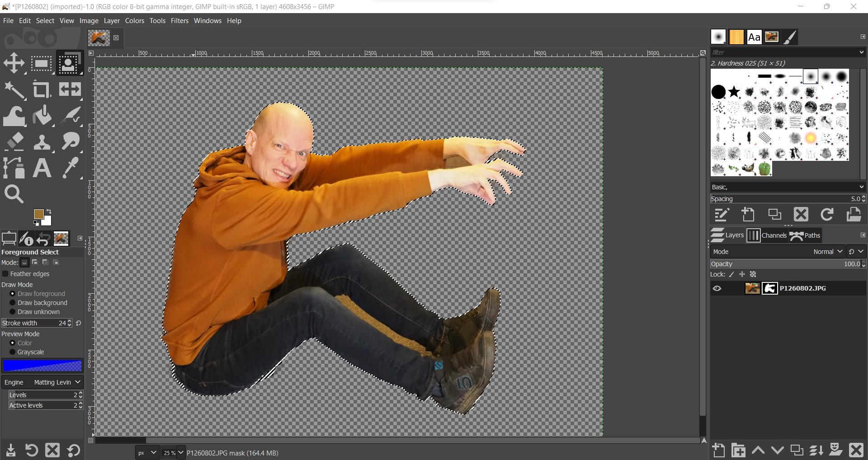Choose the Clone stamp tool
Viewport: 868px width, 460px height.
pos(42,141)
